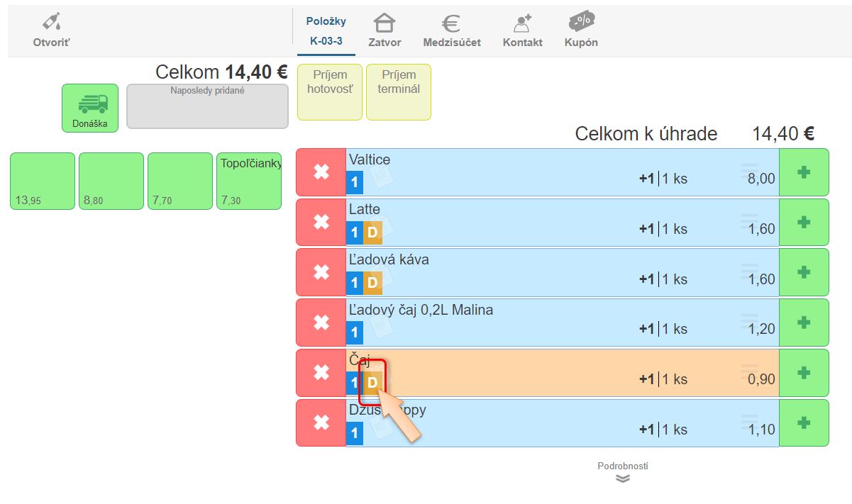Image resolution: width=852 pixels, height=504 pixels.
Task: Remove Valtice with red X icon
Action: 321,172
